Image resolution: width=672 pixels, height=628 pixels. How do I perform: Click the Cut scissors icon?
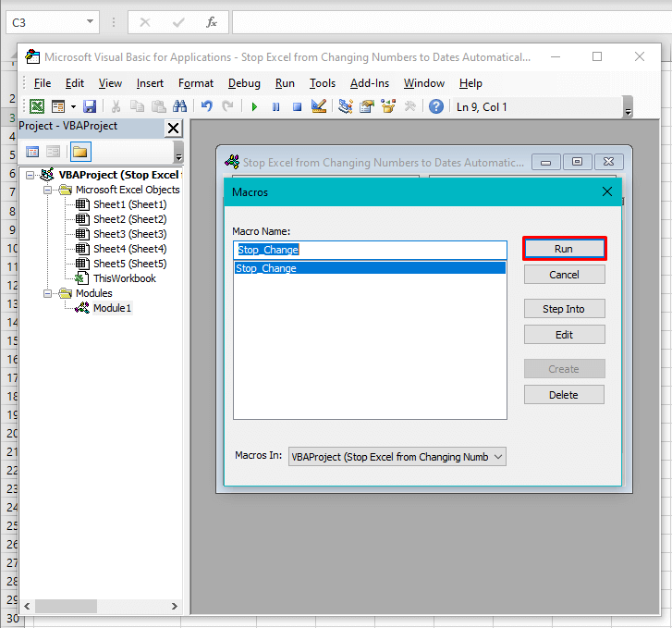(116, 106)
